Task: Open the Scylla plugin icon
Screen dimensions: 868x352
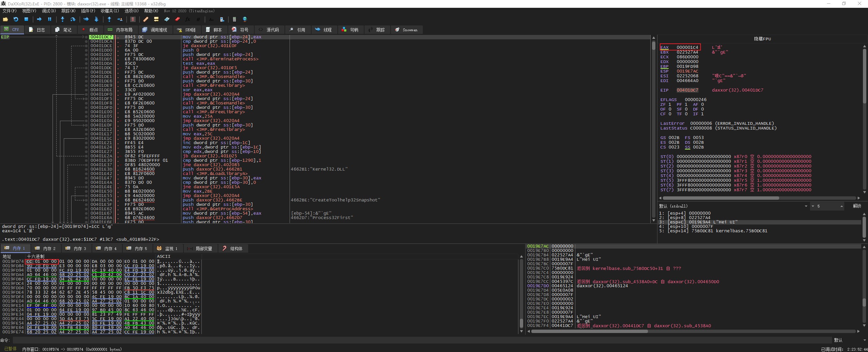Action: tap(133, 19)
